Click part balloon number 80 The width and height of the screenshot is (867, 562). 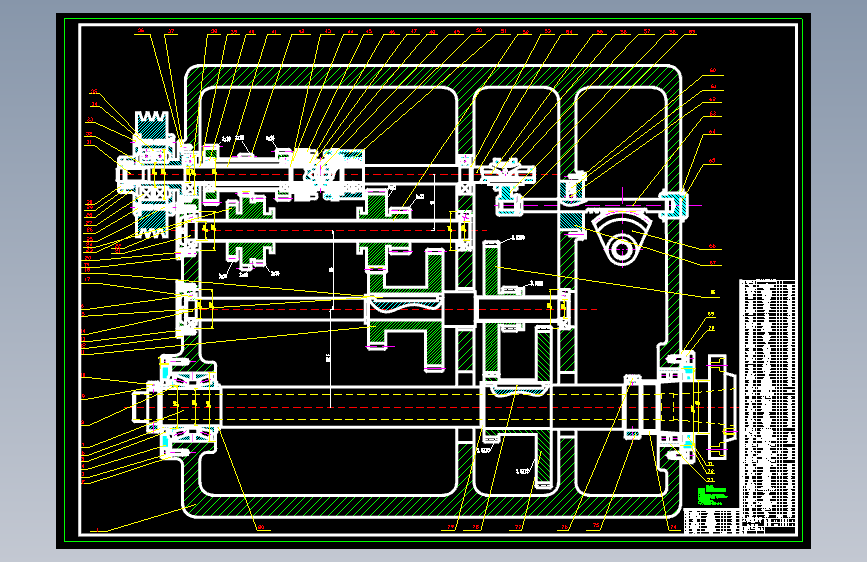[261, 528]
